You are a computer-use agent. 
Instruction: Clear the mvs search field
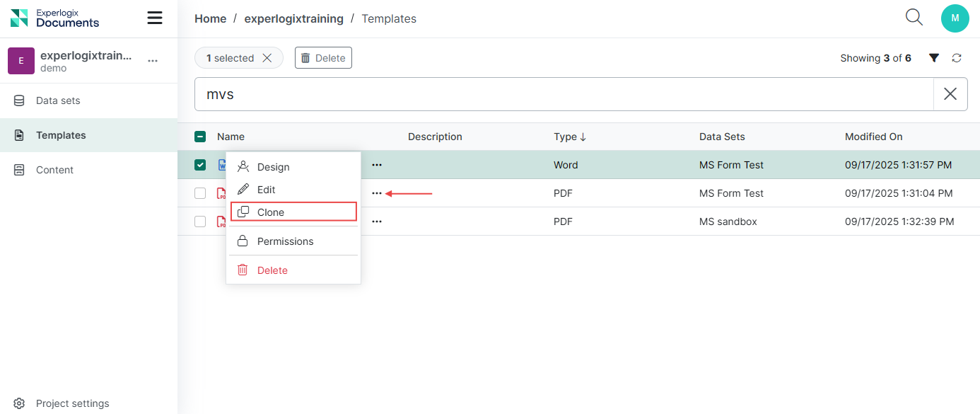[950, 94]
